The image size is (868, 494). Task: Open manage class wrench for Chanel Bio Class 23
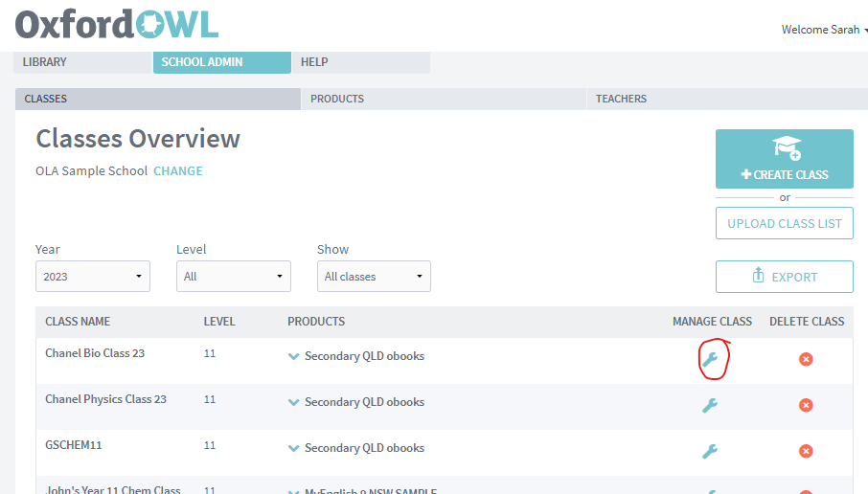710,360
